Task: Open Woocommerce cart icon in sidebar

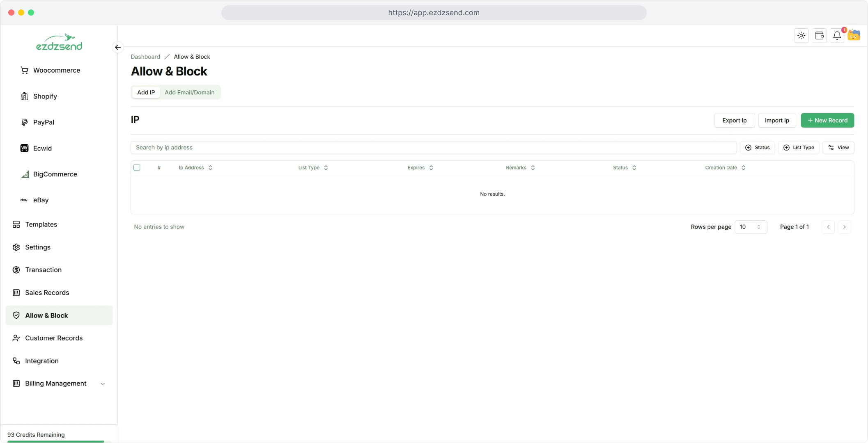Action: click(25, 70)
